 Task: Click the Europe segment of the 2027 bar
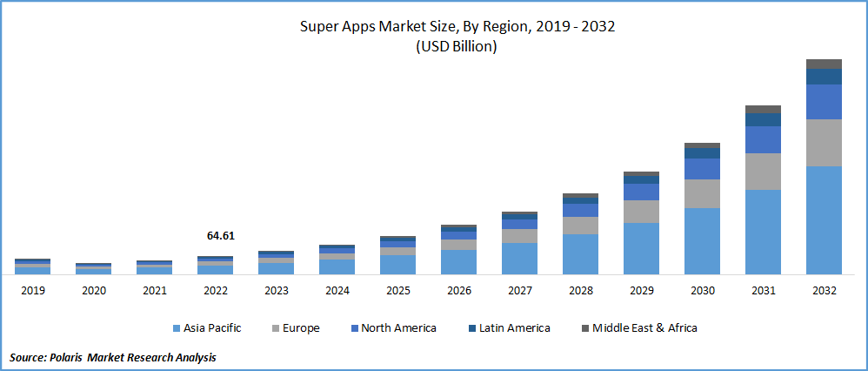coord(520,236)
